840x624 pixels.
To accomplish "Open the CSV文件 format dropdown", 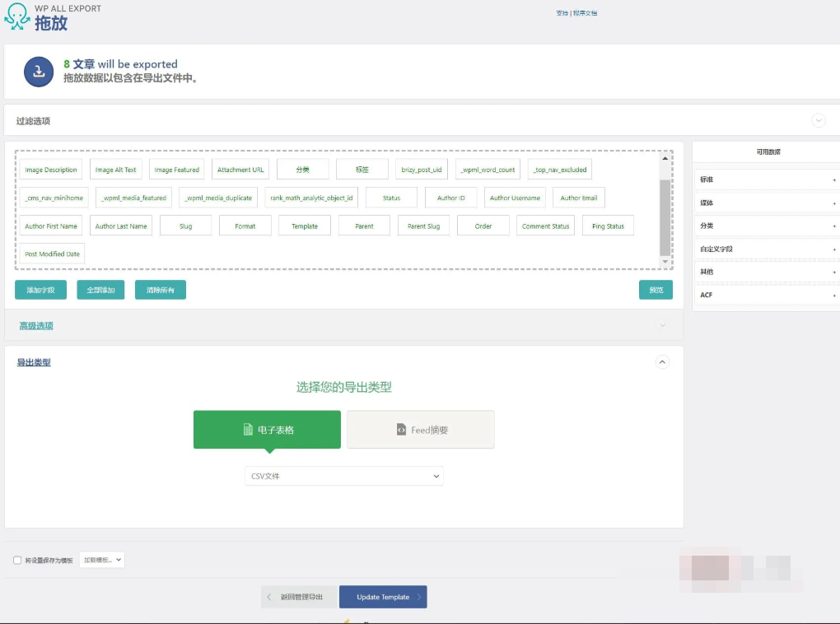I will click(344, 476).
